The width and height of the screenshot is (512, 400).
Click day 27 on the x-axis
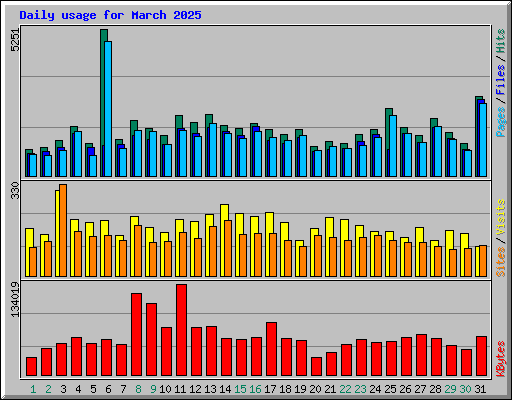pyautogui.click(x=420, y=389)
